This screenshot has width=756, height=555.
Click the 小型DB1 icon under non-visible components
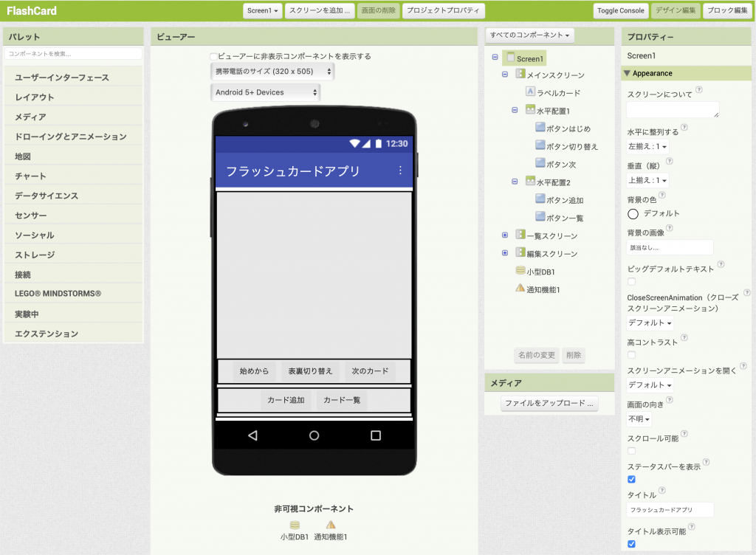295,525
